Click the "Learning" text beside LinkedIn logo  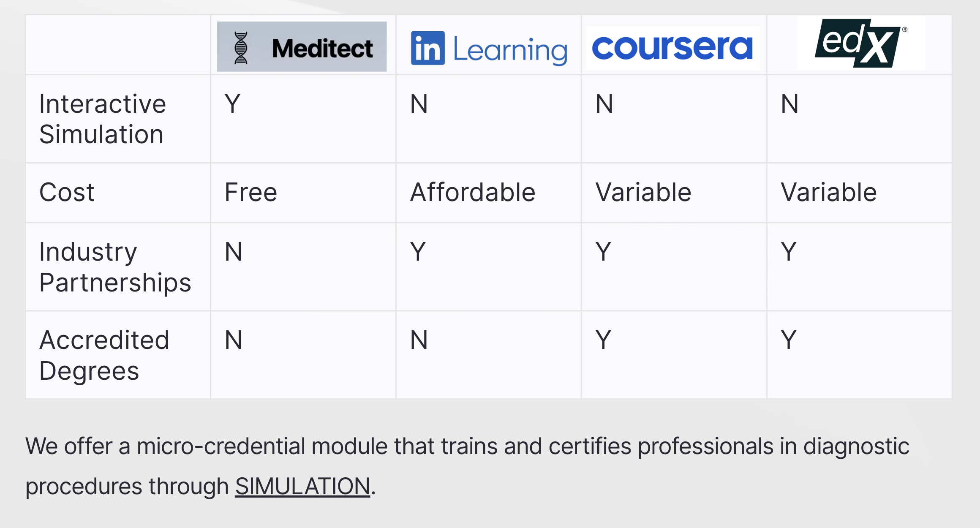click(x=510, y=50)
